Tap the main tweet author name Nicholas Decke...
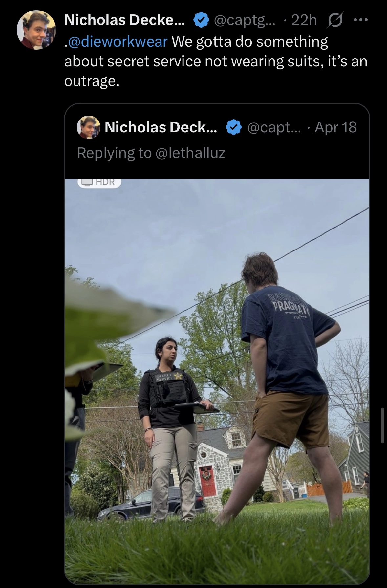 [125, 20]
